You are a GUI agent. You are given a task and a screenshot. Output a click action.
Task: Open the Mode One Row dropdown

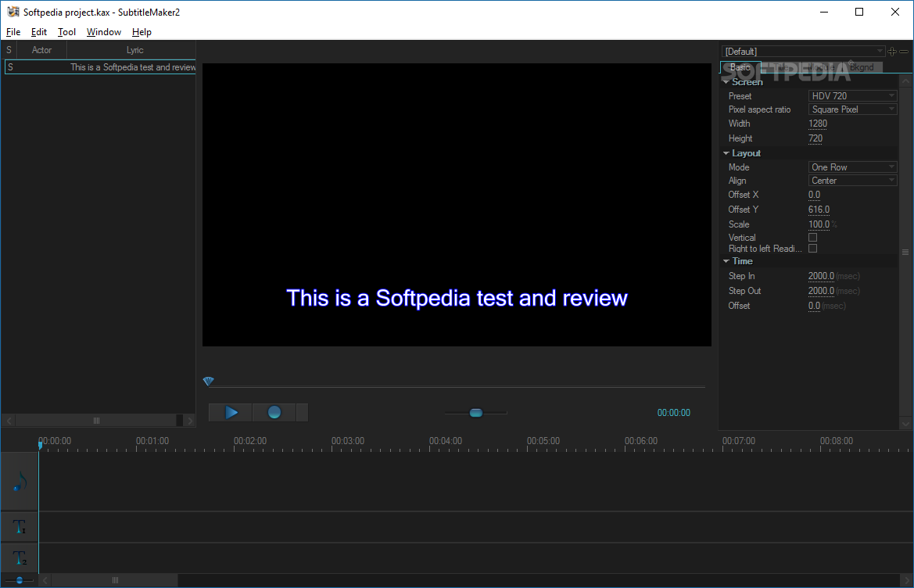853,167
